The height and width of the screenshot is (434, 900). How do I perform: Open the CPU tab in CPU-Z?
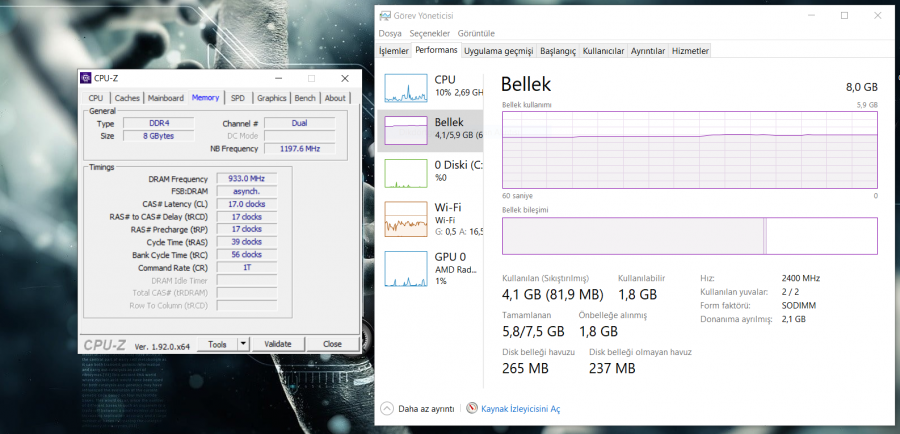96,98
